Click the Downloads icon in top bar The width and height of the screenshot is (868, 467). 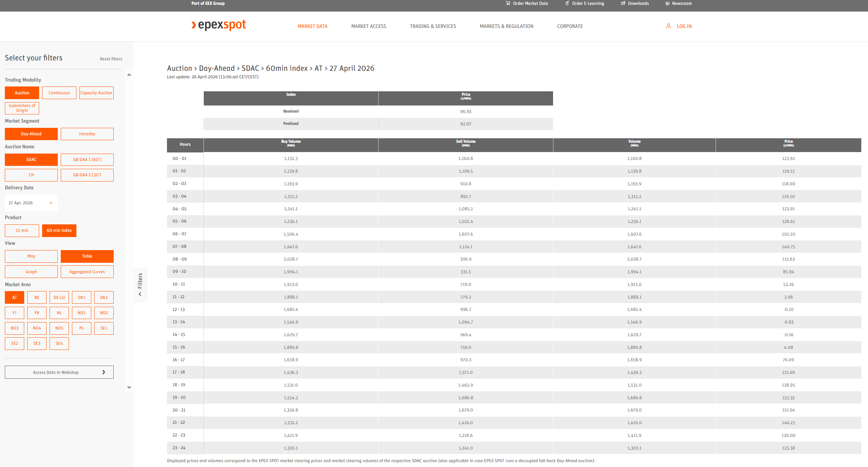tap(623, 3)
